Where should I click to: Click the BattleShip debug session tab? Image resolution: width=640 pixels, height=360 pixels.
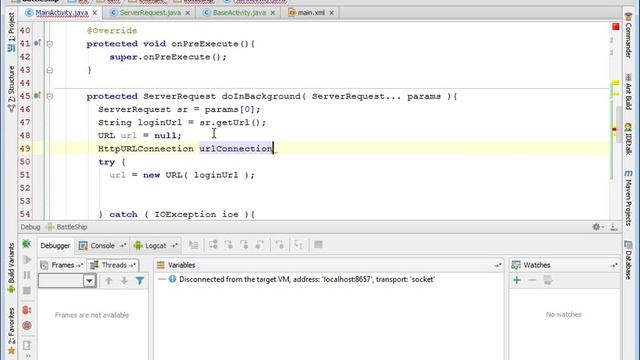pyautogui.click(x=67, y=227)
